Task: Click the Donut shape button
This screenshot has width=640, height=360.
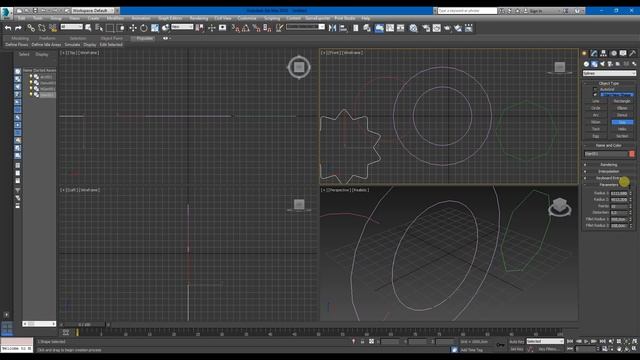Action: (622, 115)
